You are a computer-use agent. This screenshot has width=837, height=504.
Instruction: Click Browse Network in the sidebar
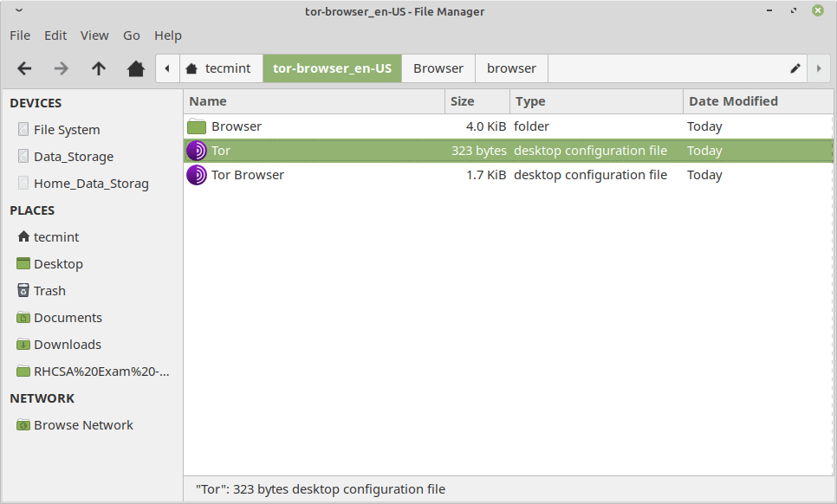[83, 425]
